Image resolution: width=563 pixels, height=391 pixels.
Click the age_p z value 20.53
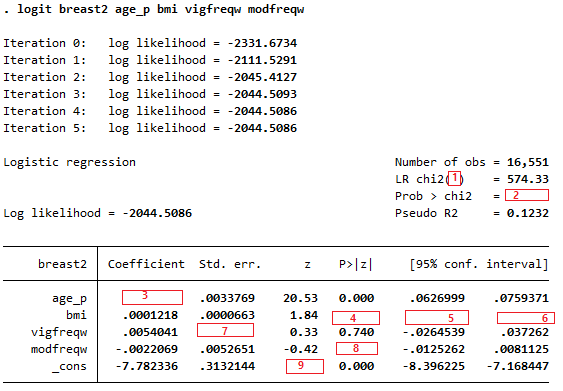pyautogui.click(x=300, y=298)
